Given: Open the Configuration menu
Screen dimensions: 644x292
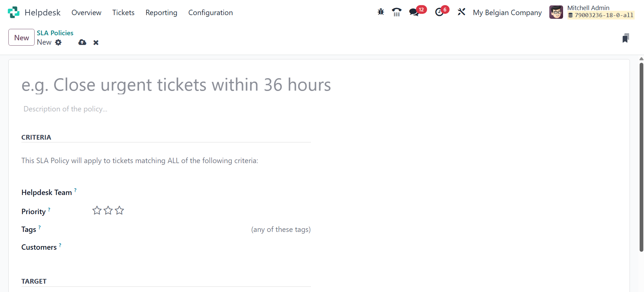Looking at the screenshot, I should pyautogui.click(x=211, y=12).
